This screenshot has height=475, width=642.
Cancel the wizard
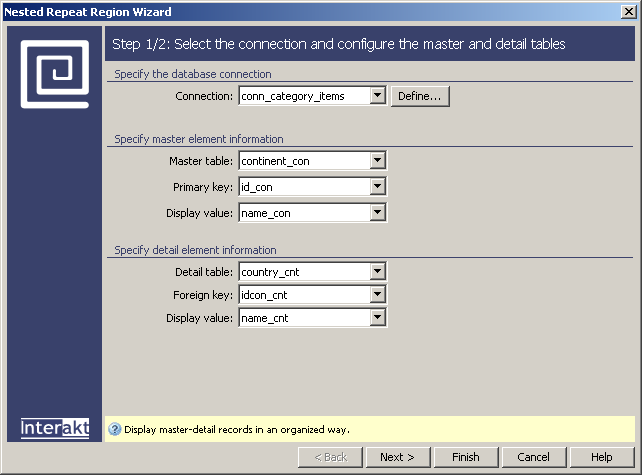click(533, 457)
